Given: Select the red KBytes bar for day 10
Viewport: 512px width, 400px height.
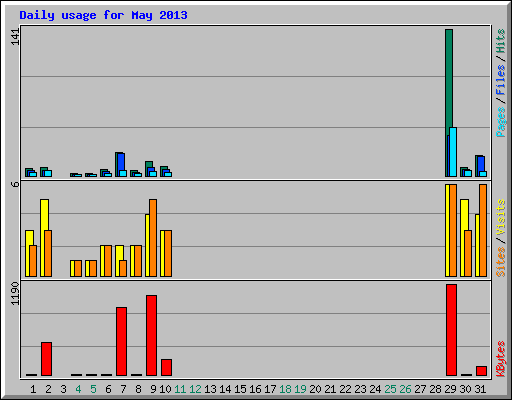Looking at the screenshot, I should pyautogui.click(x=166, y=367).
